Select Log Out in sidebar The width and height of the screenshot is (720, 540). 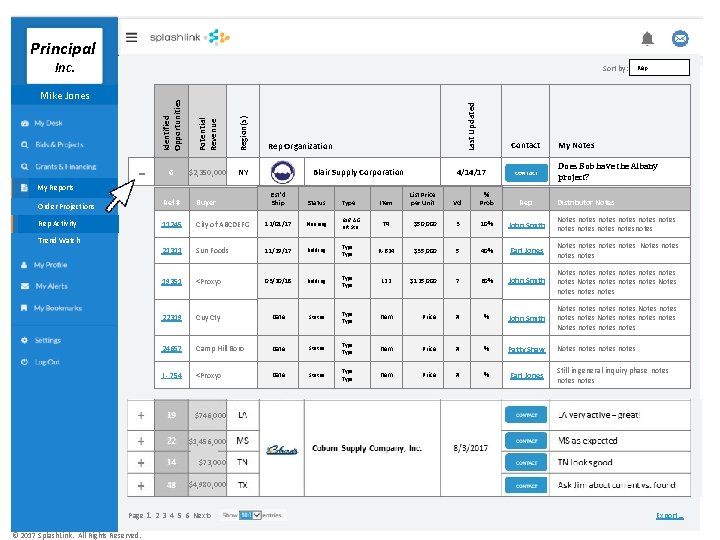47,362
